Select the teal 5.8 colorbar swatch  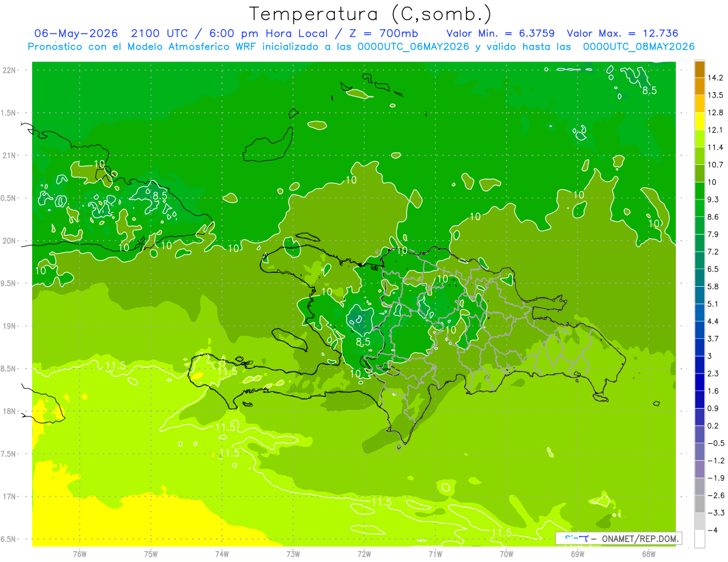pyautogui.click(x=699, y=295)
